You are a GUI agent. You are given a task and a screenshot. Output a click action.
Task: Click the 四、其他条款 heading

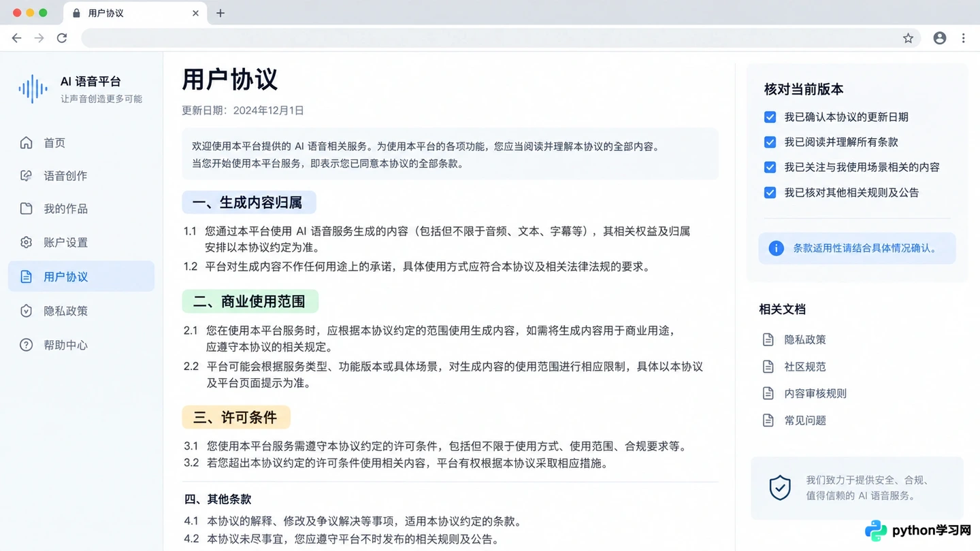click(x=218, y=499)
